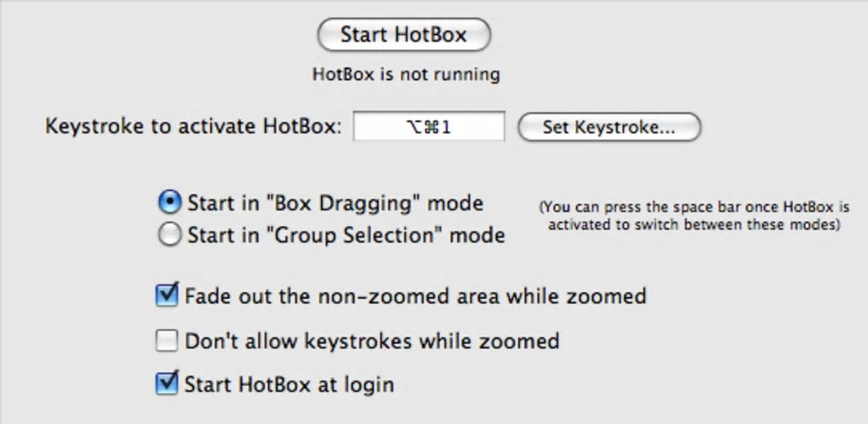Click the blue checkmark beside Fade out option

167,295
